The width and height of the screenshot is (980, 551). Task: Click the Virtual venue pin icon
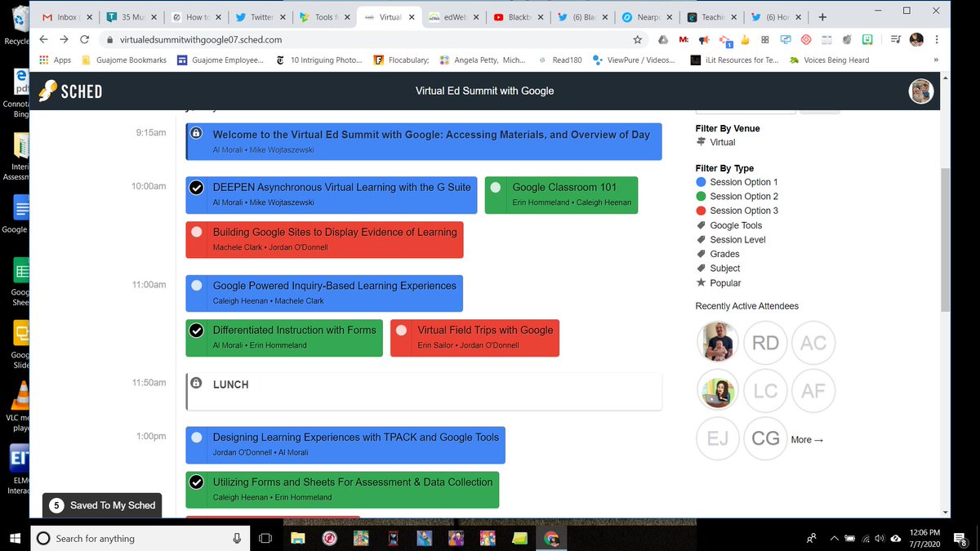tap(701, 142)
